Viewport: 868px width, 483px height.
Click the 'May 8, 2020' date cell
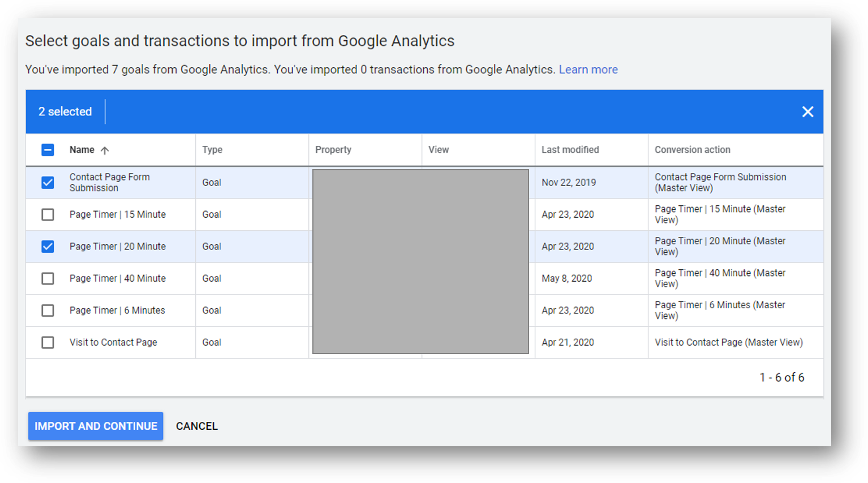pos(566,279)
